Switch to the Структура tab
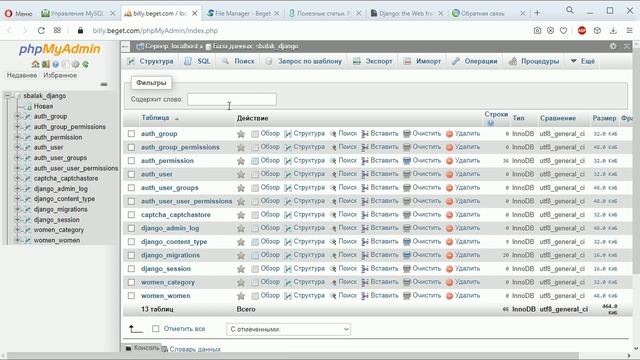The image size is (640, 360). (x=150, y=61)
